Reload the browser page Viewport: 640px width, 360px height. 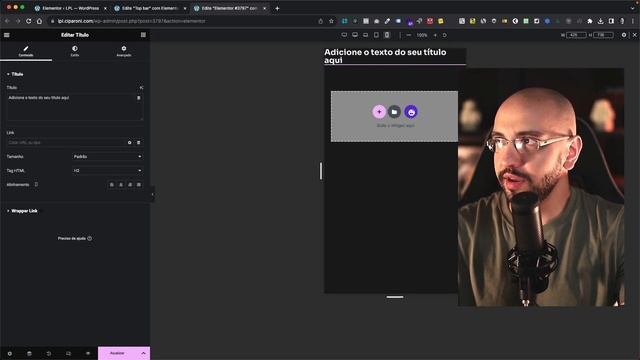(x=29, y=21)
